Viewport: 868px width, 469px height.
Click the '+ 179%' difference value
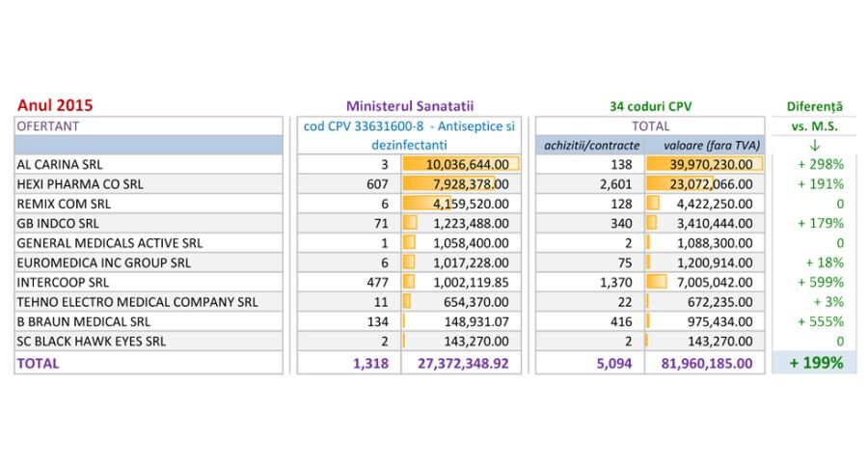click(x=821, y=224)
